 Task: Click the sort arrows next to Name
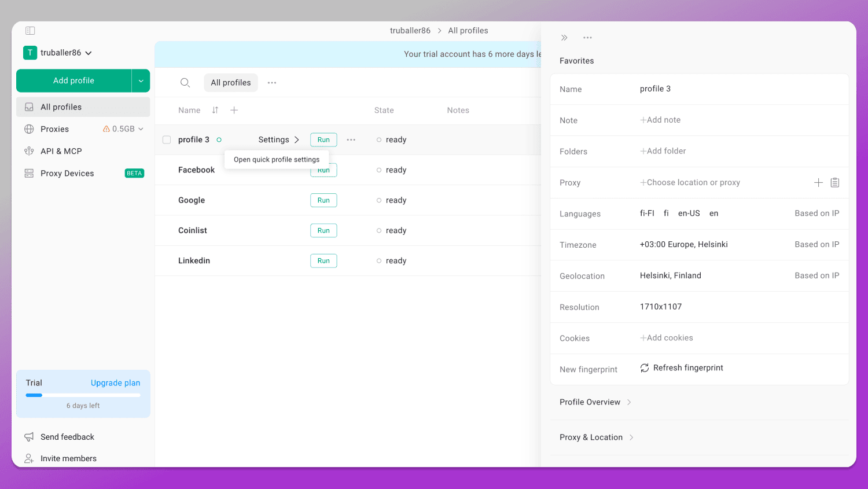[x=215, y=110]
